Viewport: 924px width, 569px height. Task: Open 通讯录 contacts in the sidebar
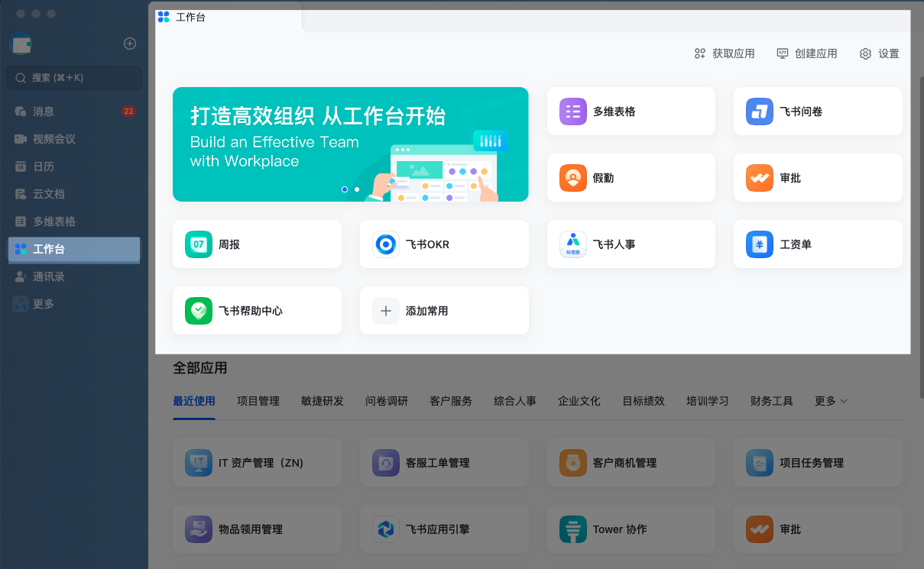click(74, 276)
